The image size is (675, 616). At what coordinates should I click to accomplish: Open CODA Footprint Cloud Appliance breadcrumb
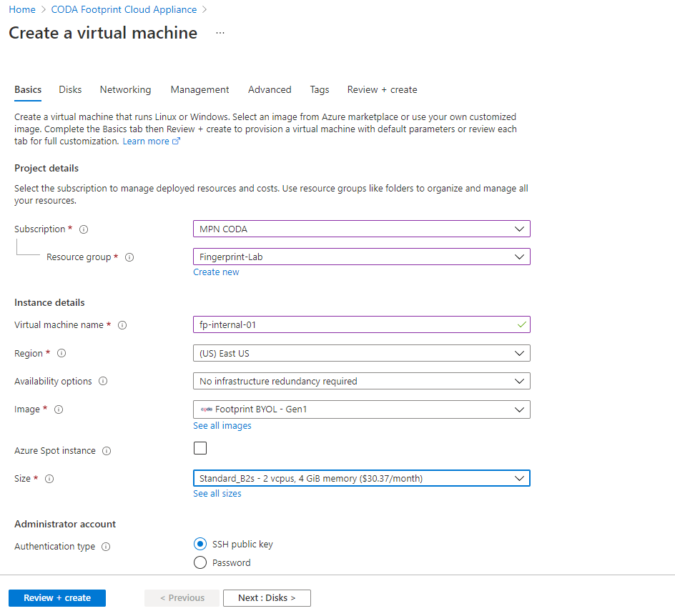click(x=124, y=9)
